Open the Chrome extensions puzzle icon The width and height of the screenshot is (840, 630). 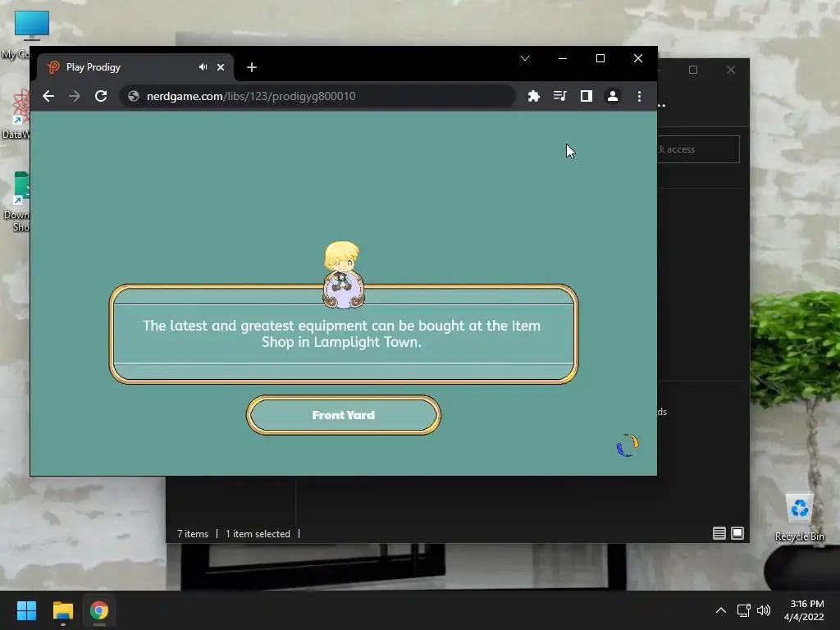533,96
